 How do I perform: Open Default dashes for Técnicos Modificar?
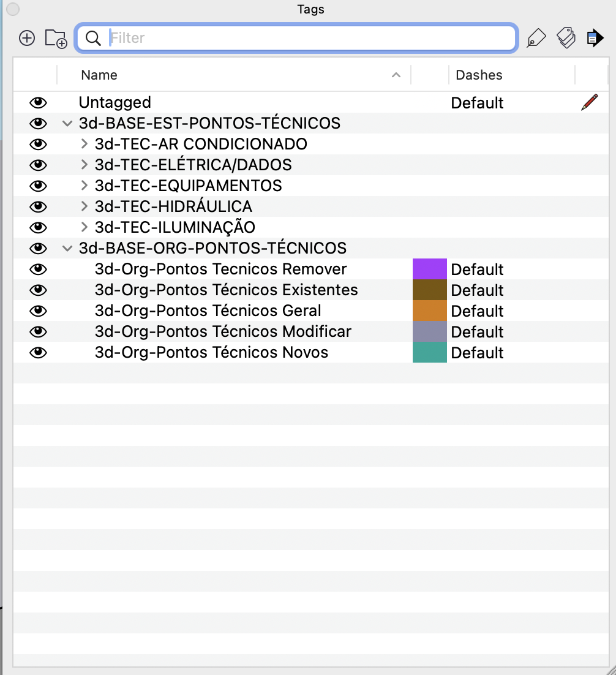click(x=477, y=332)
